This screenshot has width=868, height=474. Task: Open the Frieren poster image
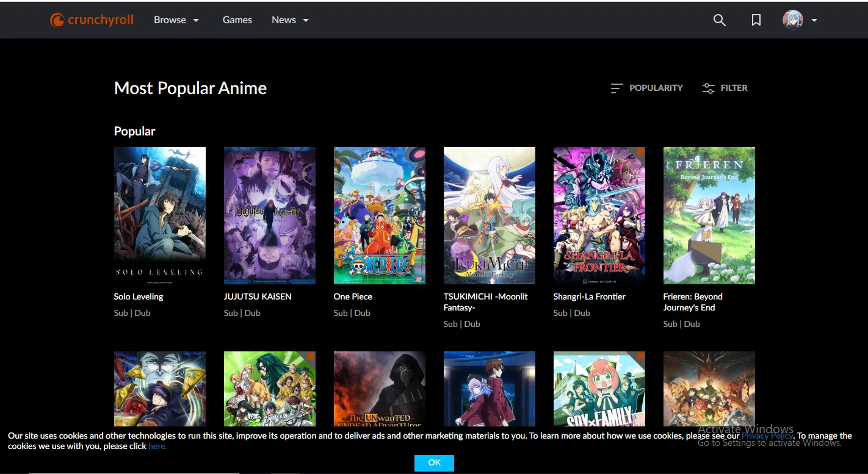pos(709,215)
